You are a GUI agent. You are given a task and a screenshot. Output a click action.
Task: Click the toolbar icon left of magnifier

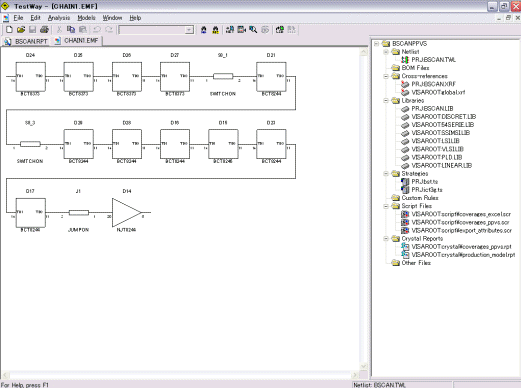[242, 30]
